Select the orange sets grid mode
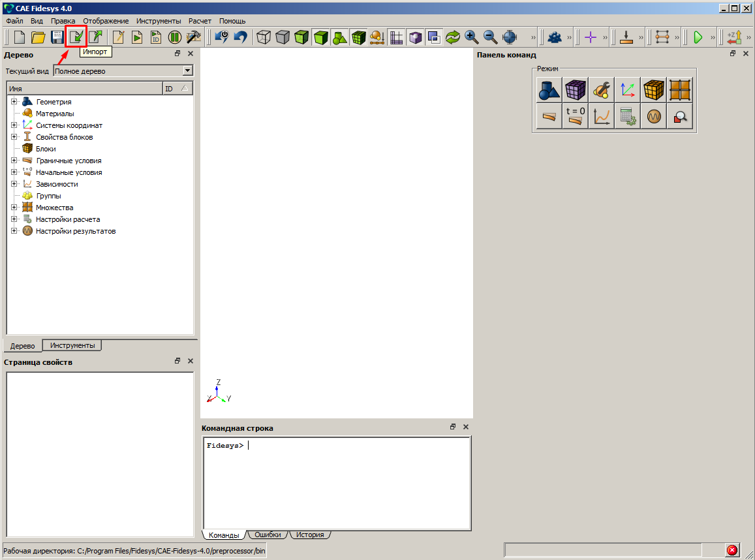This screenshot has width=755, height=560. point(680,90)
